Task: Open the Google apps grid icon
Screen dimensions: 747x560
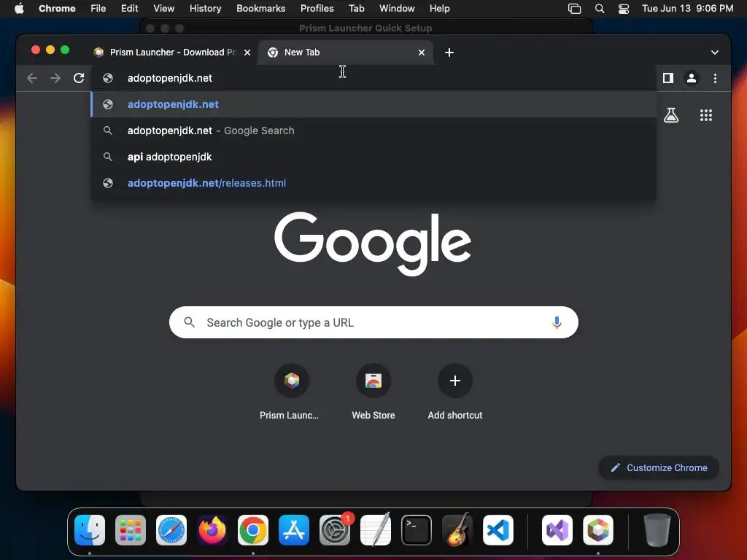Action: click(x=705, y=114)
